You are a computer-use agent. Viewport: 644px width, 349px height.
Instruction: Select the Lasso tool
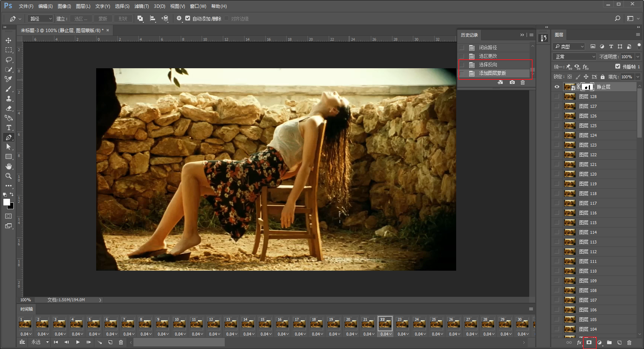pos(9,60)
